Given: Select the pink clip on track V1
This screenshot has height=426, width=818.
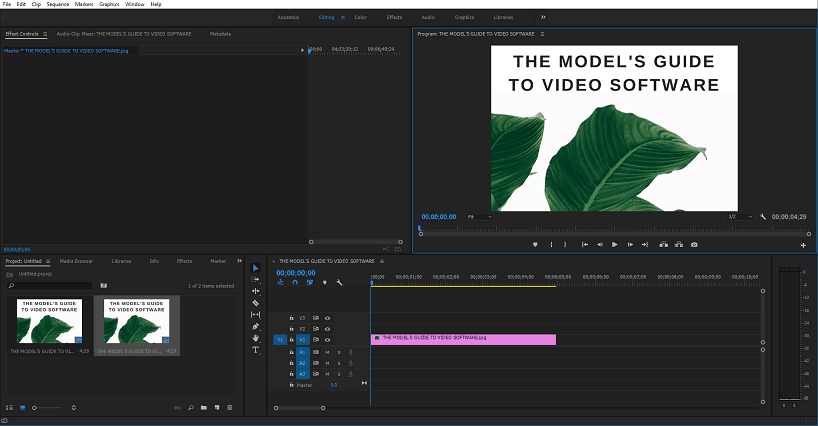Looking at the screenshot, I should point(463,339).
